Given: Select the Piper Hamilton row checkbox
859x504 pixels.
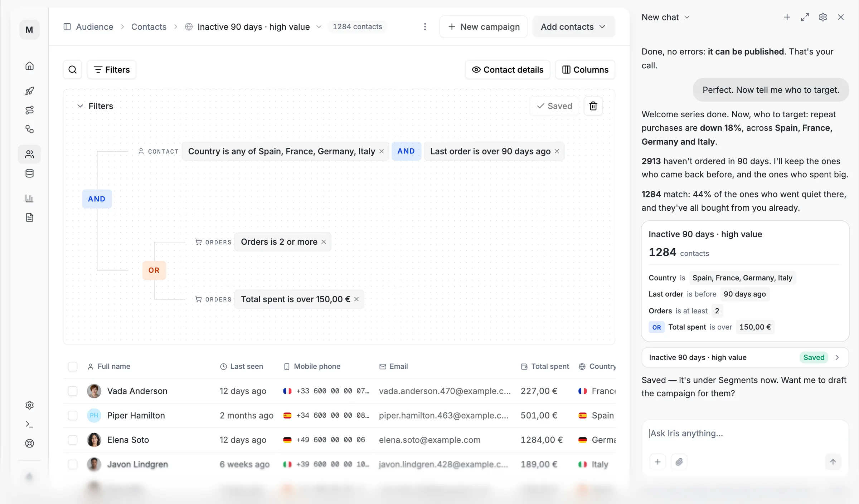Looking at the screenshot, I should pos(73,415).
